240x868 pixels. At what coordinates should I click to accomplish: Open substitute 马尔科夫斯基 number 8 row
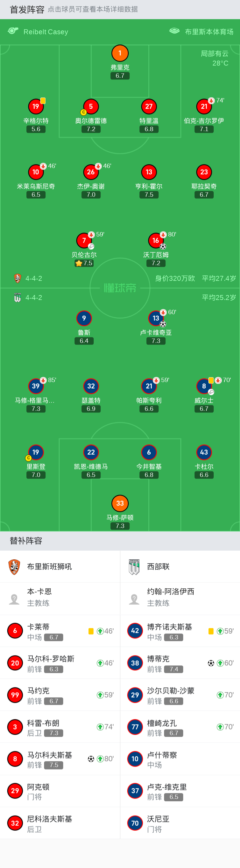[60, 759]
